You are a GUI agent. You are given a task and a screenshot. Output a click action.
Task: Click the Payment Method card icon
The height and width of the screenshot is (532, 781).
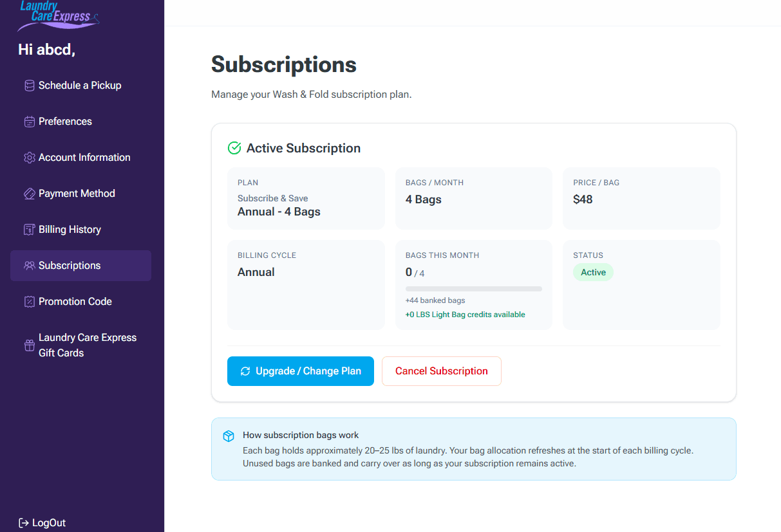pyautogui.click(x=29, y=194)
